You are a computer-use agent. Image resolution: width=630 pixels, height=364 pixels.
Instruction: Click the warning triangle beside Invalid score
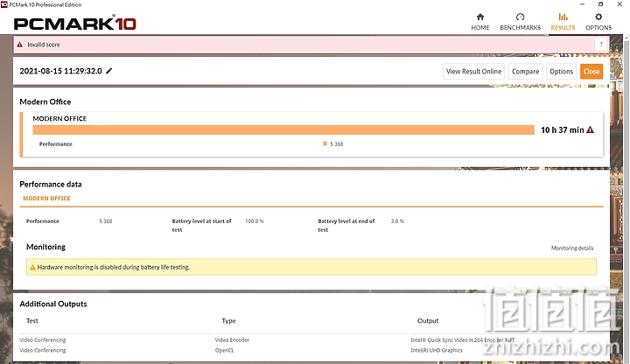click(19, 45)
